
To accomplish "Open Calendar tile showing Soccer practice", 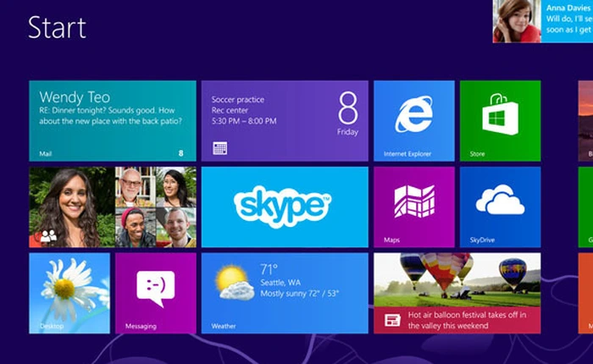I will click(285, 121).
